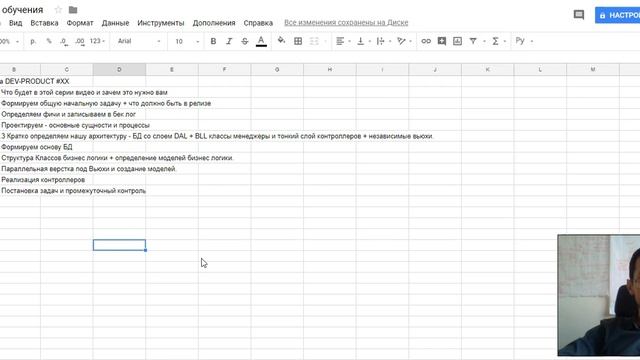
Task: Open the Инструменты menu
Action: pyautogui.click(x=161, y=23)
